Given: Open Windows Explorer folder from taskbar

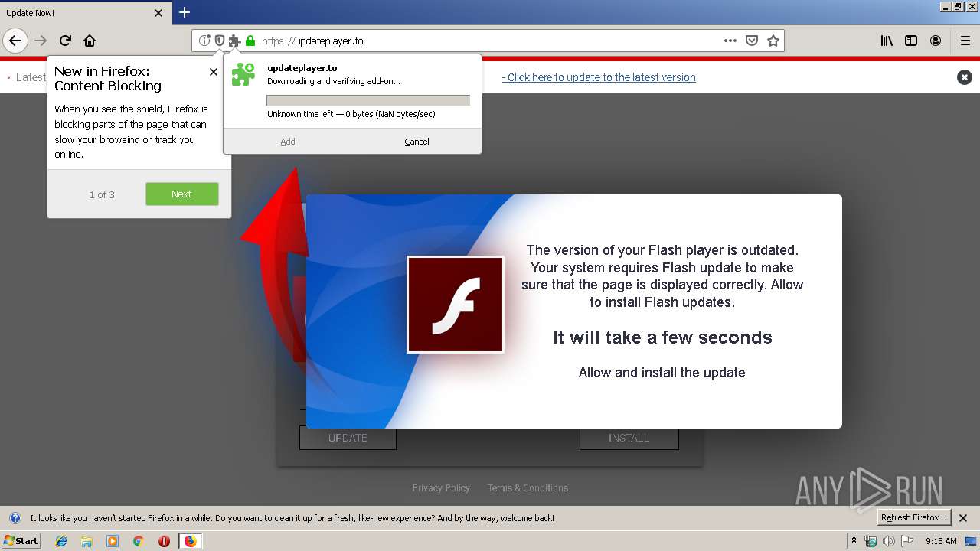Looking at the screenshot, I should pyautogui.click(x=87, y=541).
